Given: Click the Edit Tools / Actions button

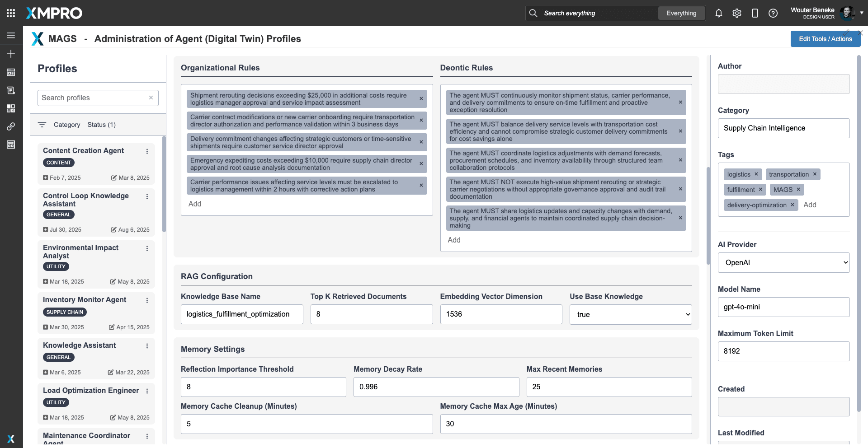Looking at the screenshot, I should click(x=825, y=39).
